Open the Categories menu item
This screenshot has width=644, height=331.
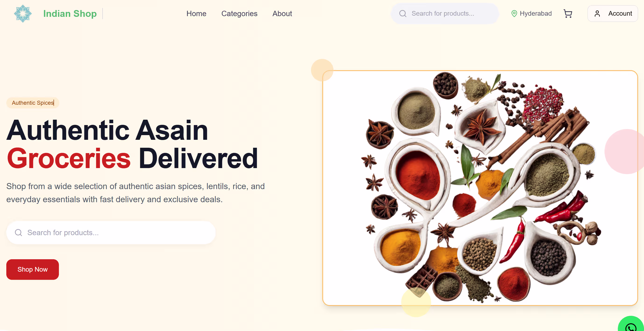pyautogui.click(x=239, y=14)
